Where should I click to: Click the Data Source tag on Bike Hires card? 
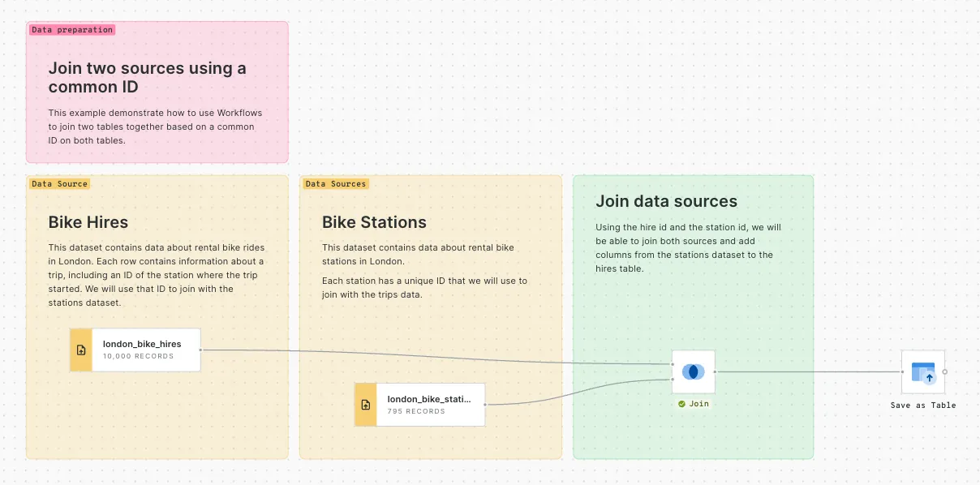point(58,183)
